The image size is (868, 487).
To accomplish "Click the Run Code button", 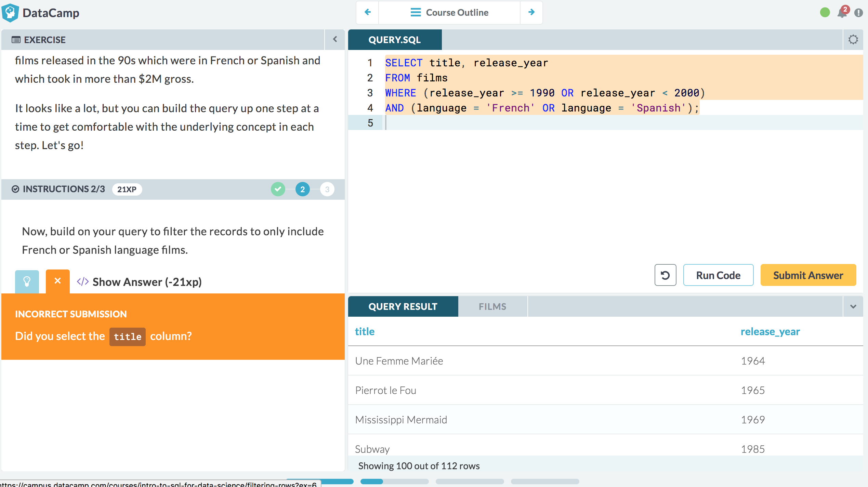I will (718, 275).
